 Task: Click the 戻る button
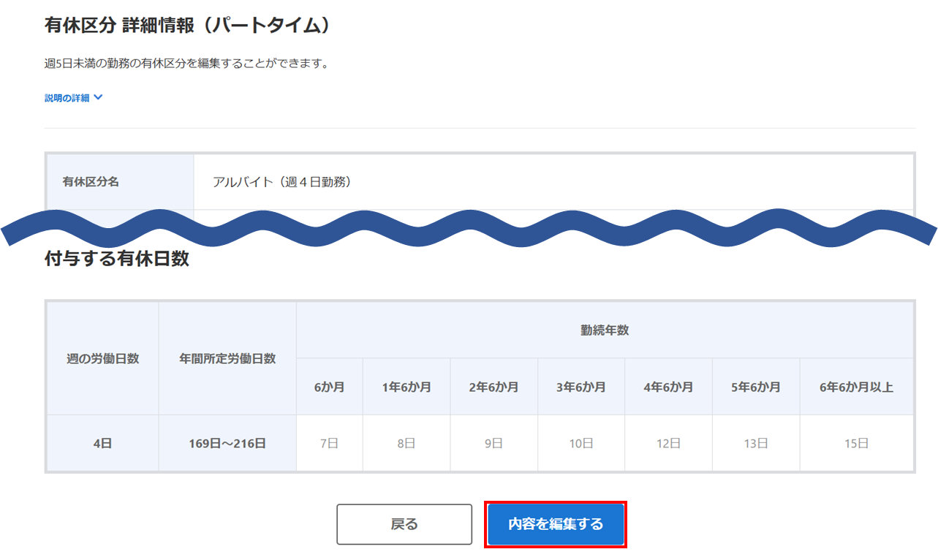pos(404,524)
